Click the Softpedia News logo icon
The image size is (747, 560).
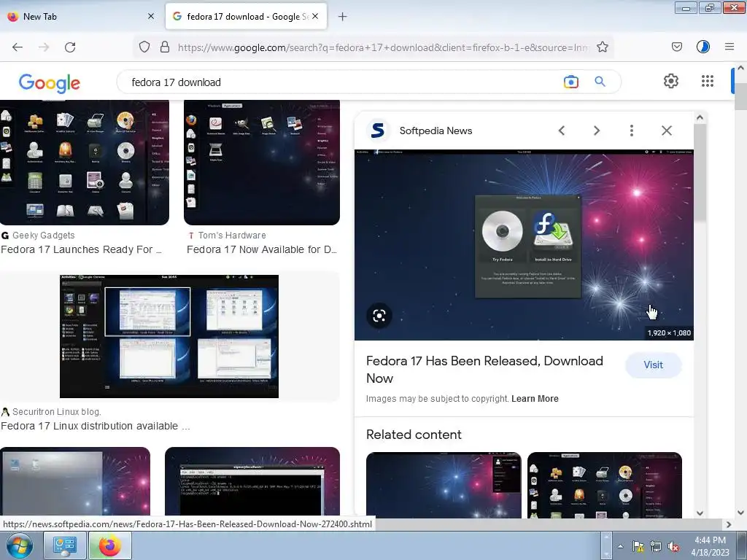378,130
